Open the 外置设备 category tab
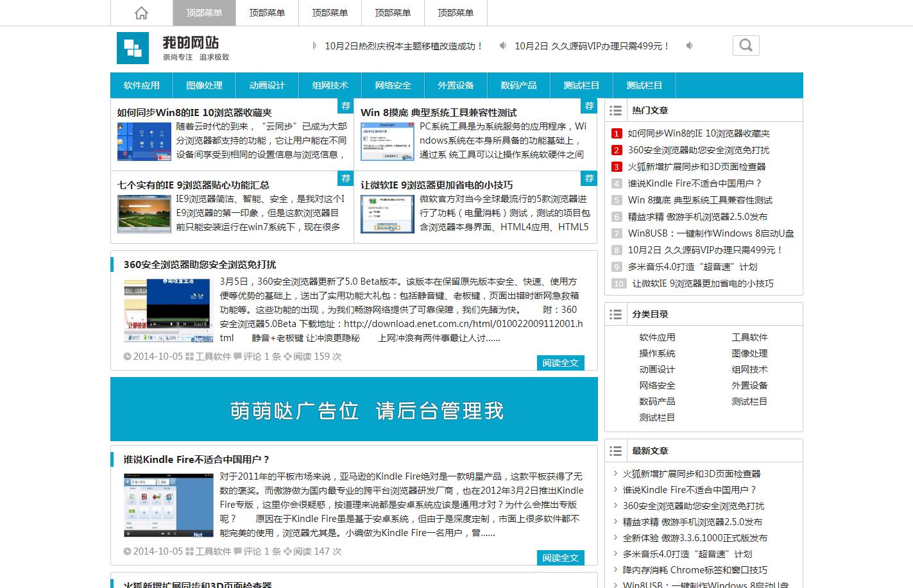The width and height of the screenshot is (913, 588). coord(455,85)
